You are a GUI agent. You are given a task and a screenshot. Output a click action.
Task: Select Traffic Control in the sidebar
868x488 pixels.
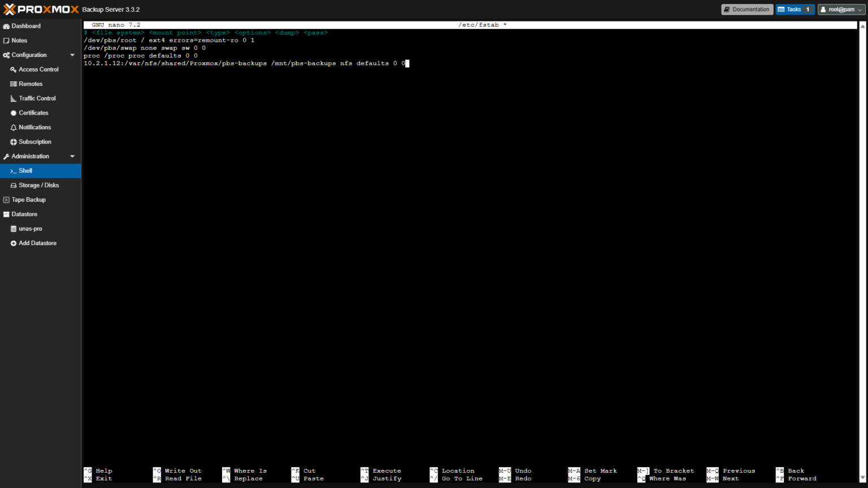(x=37, y=98)
